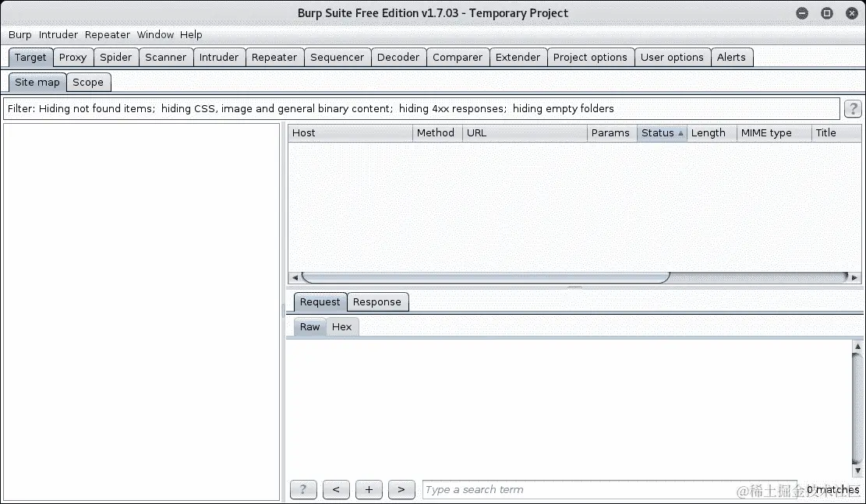Select the Target tab
Viewport: 866px width, 504px height.
(31, 58)
